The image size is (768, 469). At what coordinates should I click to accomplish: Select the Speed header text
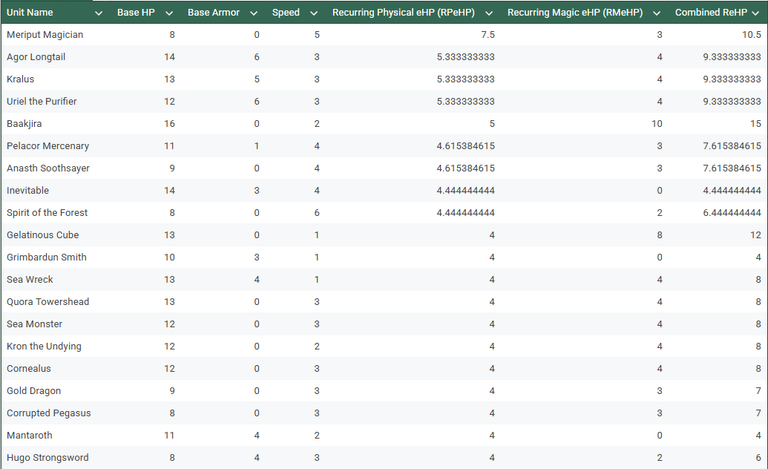pos(286,13)
